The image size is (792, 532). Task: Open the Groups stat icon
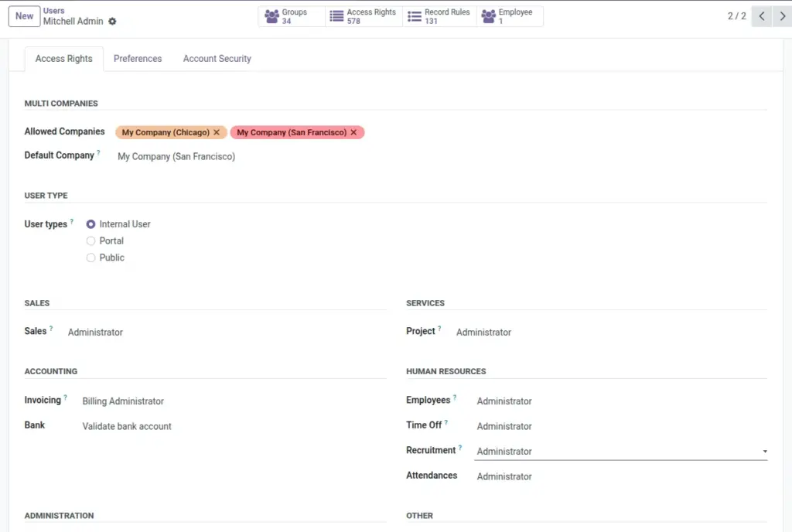271,16
